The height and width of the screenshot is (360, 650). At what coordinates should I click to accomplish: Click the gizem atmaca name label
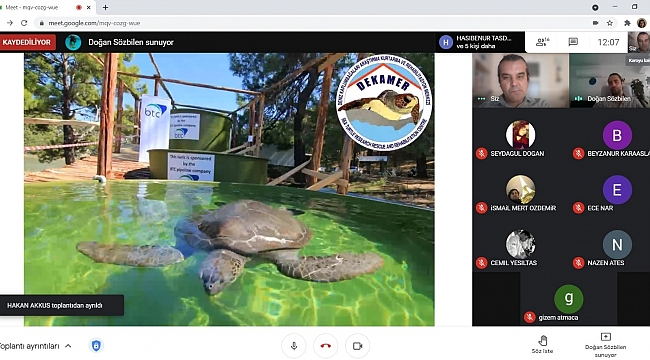coord(558,318)
